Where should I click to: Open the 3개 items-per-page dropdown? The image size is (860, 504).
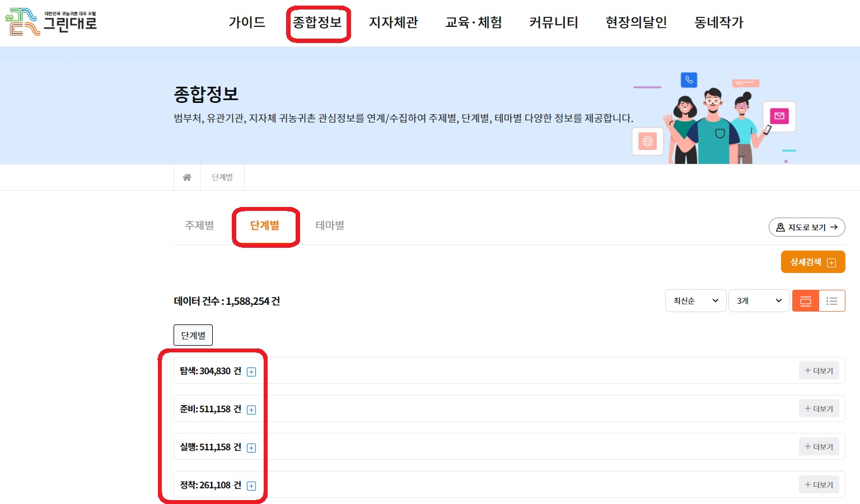pos(759,300)
